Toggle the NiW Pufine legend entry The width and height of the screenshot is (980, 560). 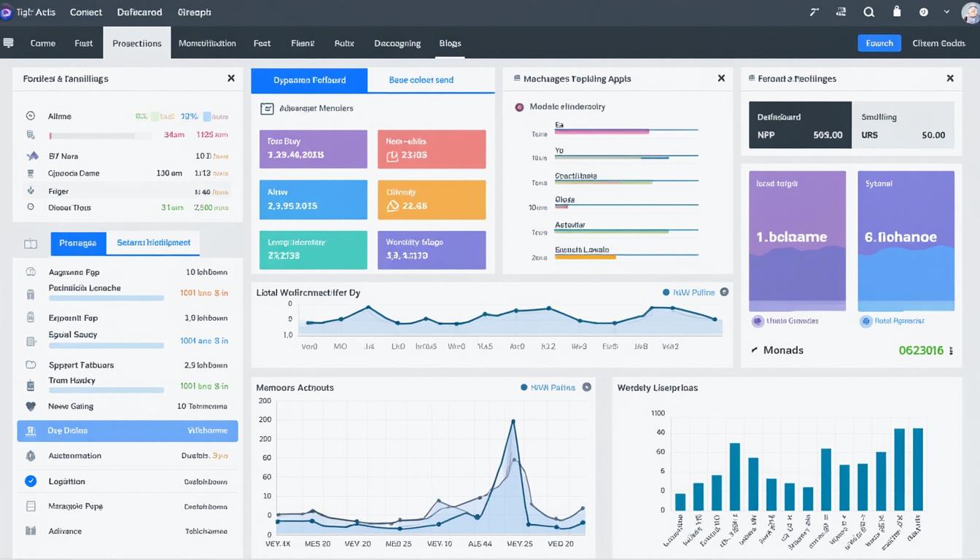[689, 292]
